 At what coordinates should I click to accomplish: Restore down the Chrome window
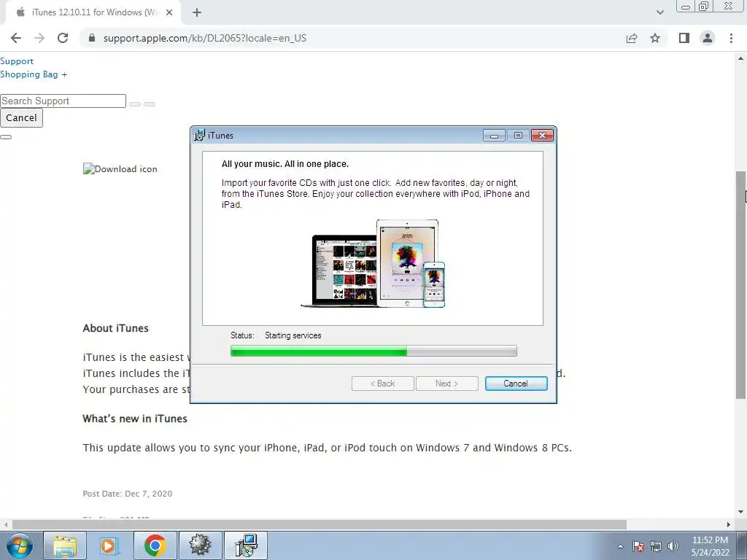(704, 6)
